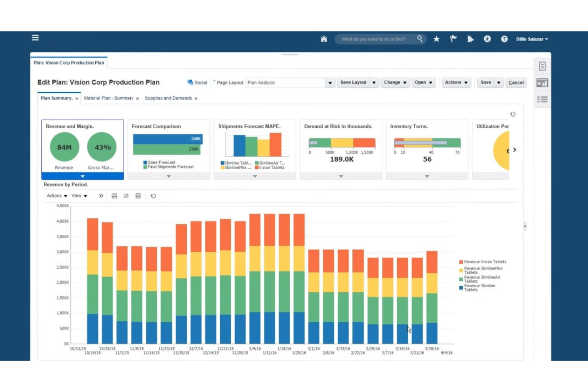Expand the Forecast Comparison tile
The width and height of the screenshot is (588, 392).
169,176
